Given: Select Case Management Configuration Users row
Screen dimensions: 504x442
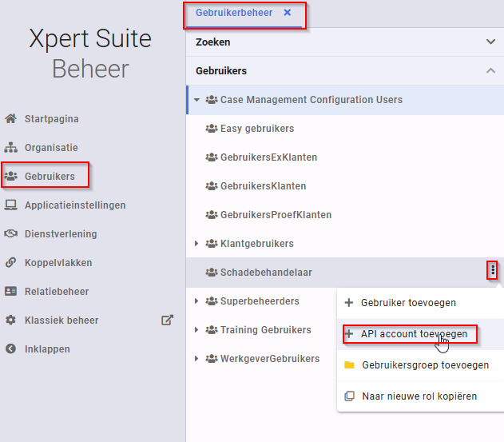Looking at the screenshot, I should pyautogui.click(x=345, y=100).
